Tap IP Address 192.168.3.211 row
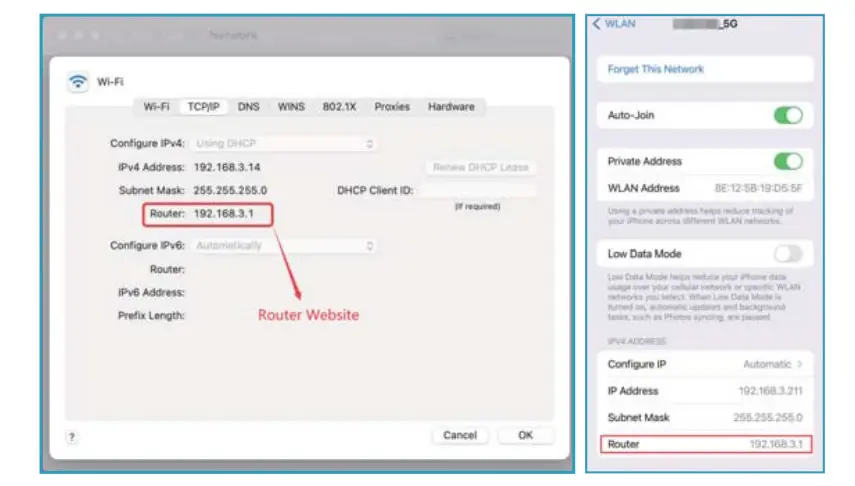This screenshot has height=486, width=855. pyautogui.click(x=705, y=391)
